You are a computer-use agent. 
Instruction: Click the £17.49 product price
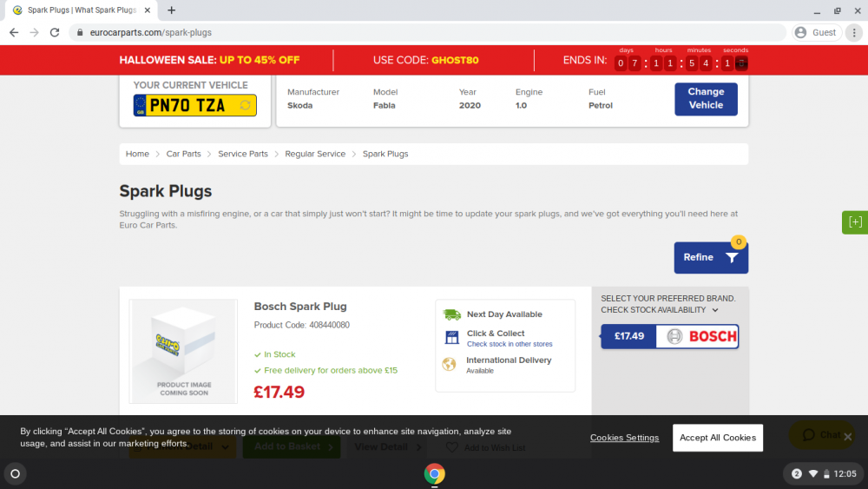[279, 392]
